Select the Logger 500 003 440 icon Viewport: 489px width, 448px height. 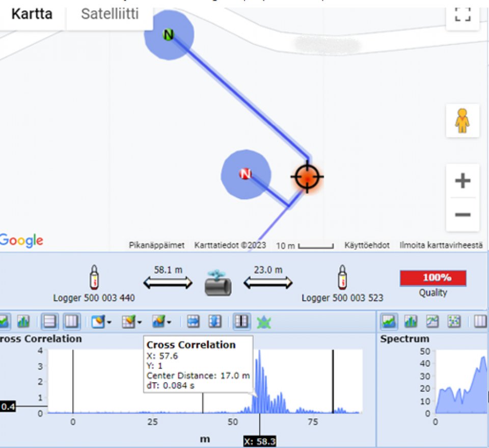pyautogui.click(x=94, y=277)
